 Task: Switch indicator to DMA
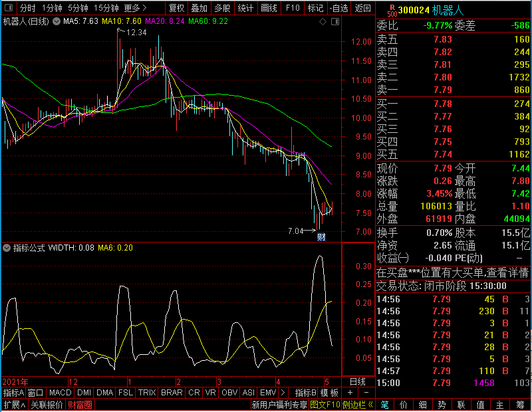pos(105,393)
